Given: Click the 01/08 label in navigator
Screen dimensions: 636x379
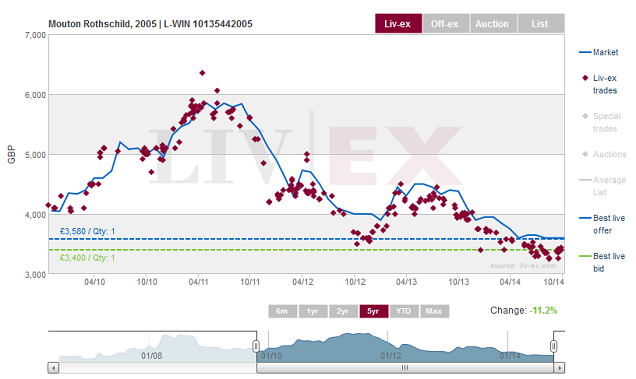Looking at the screenshot, I should [152, 356].
